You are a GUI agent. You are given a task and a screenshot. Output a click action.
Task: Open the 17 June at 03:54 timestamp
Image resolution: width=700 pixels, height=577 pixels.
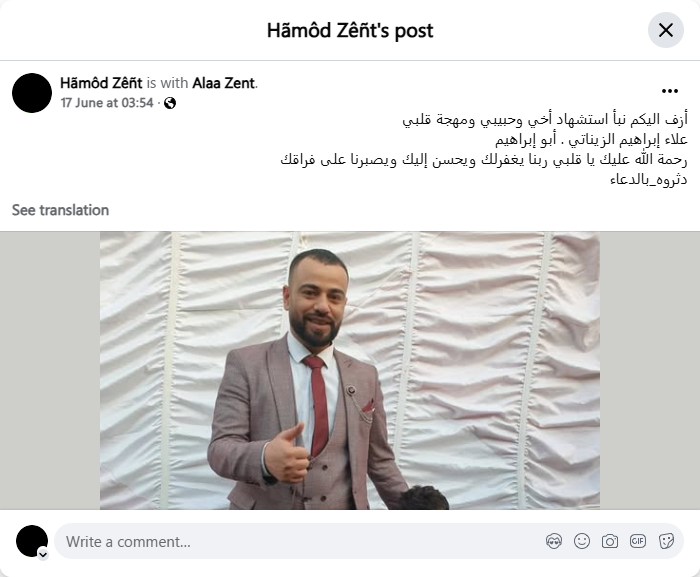107,103
